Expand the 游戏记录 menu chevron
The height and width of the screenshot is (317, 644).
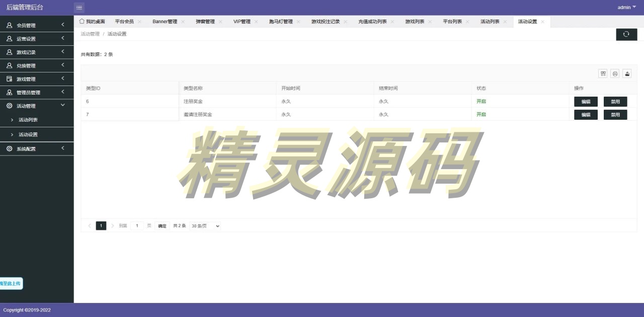63,51
